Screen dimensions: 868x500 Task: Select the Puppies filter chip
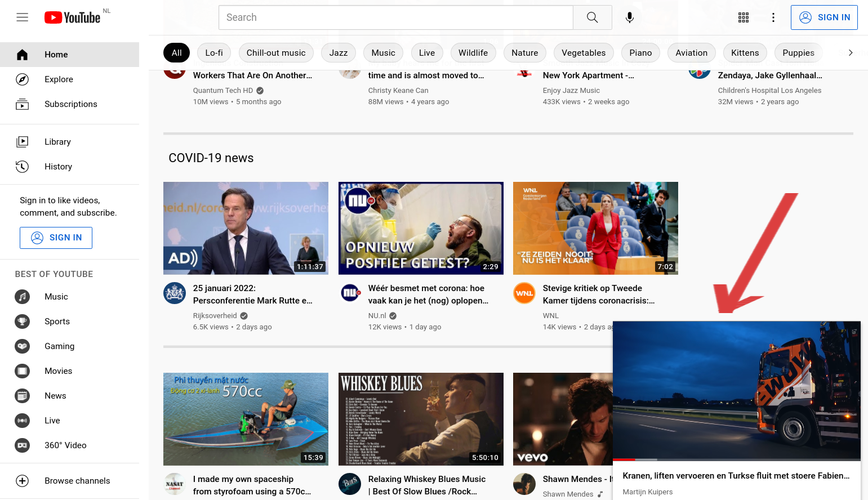[x=798, y=53]
